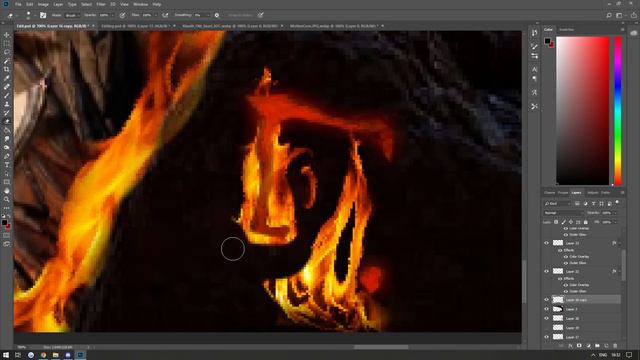Open the Filter menu

click(x=101, y=4)
